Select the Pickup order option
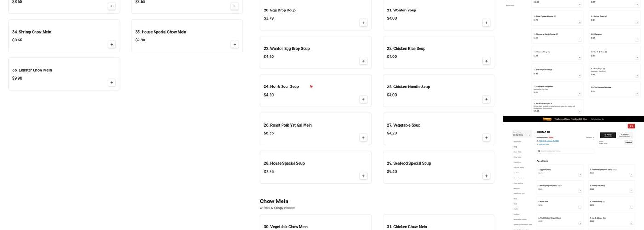 (x=608, y=135)
